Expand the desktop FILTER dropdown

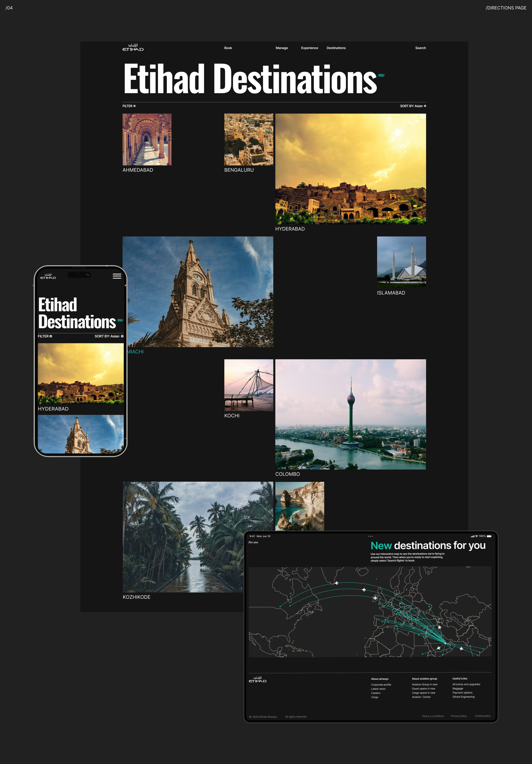click(129, 106)
